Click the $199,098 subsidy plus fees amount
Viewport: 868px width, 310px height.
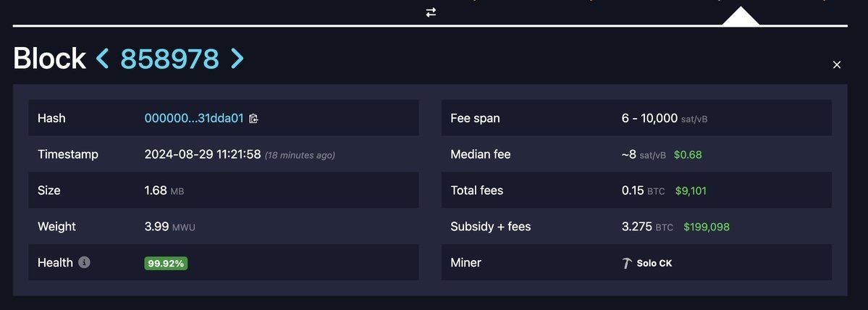[706, 227]
